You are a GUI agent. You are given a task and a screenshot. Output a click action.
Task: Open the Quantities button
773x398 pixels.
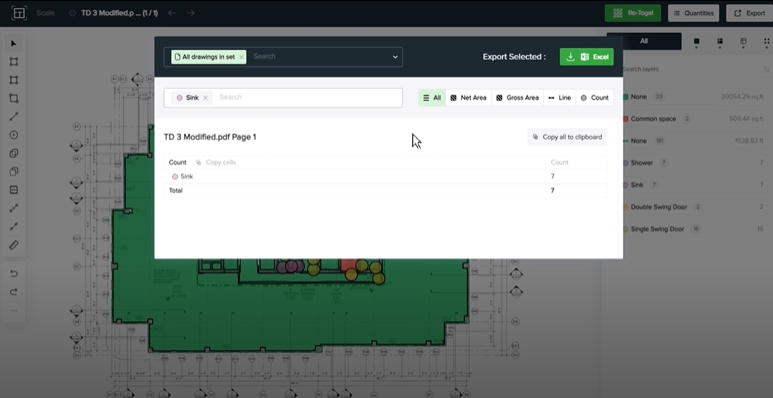coord(693,13)
